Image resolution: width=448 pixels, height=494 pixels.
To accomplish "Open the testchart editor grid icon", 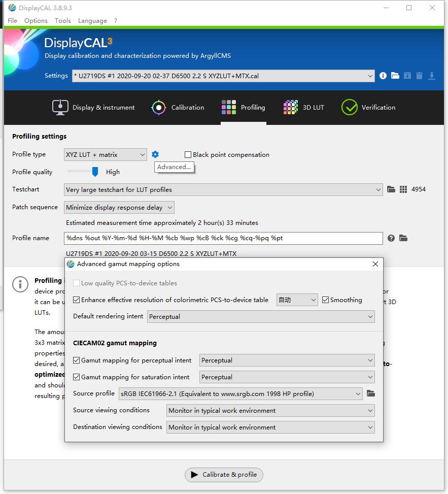I will pyautogui.click(x=403, y=189).
